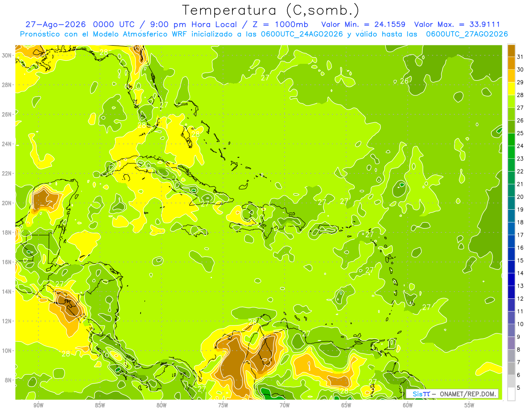Click the color scale value "29"
The image size is (532, 411).
click(520, 82)
